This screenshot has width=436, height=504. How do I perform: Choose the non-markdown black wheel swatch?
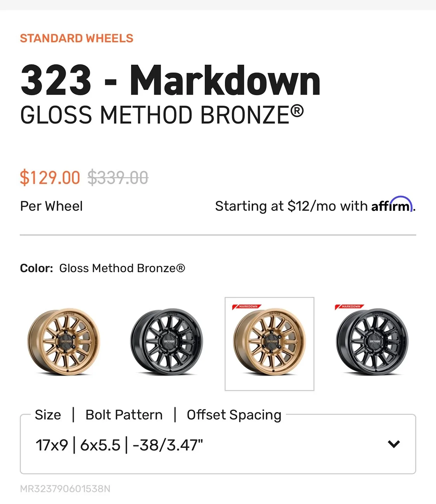coord(166,342)
